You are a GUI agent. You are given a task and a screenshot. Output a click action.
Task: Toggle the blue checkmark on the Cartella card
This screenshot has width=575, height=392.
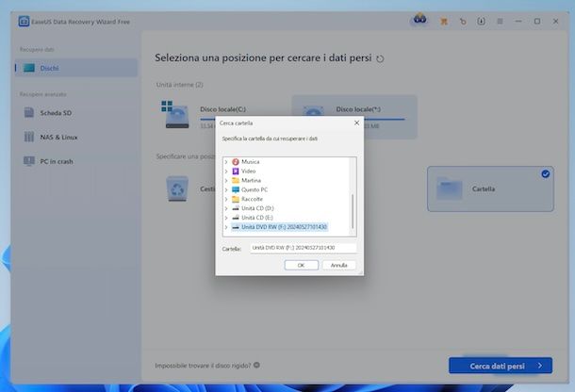545,173
